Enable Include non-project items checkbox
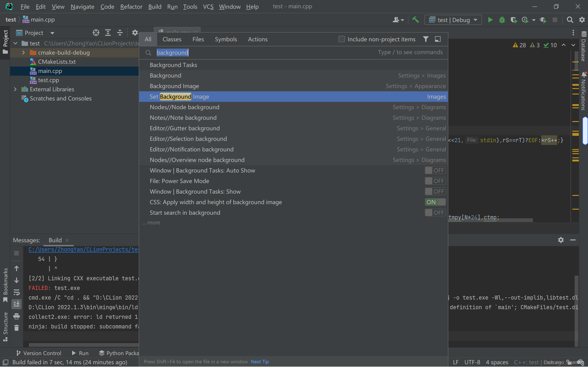The height and width of the screenshot is (367, 588). point(342,39)
